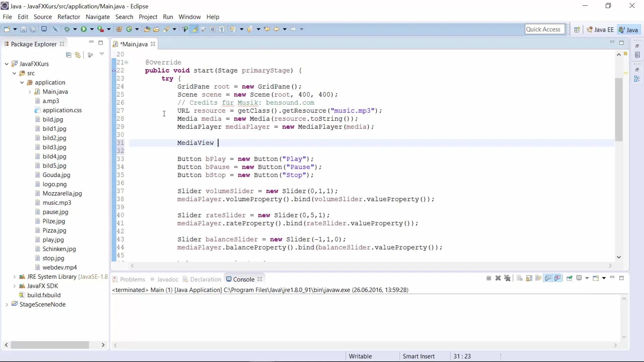Click Pin Console icon

569,278
